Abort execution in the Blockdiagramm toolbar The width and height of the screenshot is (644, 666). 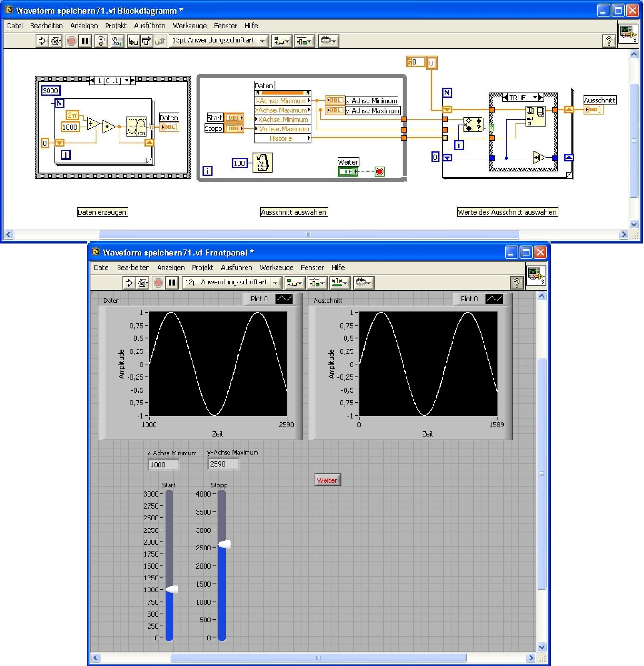[72, 41]
